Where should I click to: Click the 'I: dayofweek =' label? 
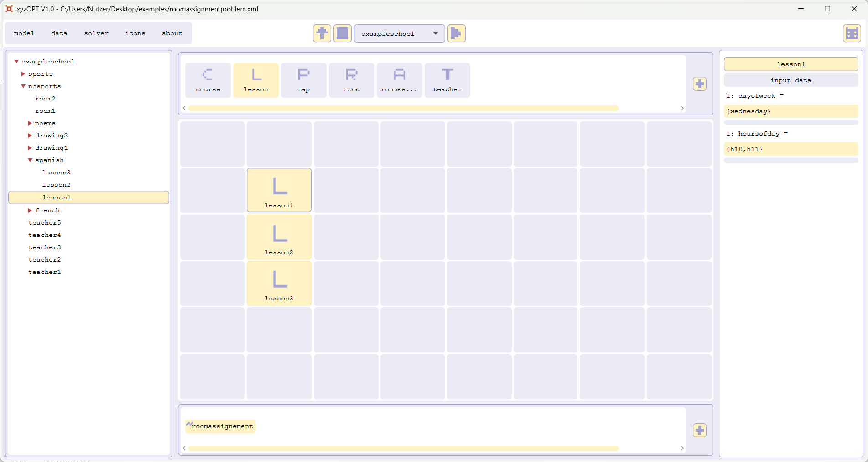pos(755,96)
